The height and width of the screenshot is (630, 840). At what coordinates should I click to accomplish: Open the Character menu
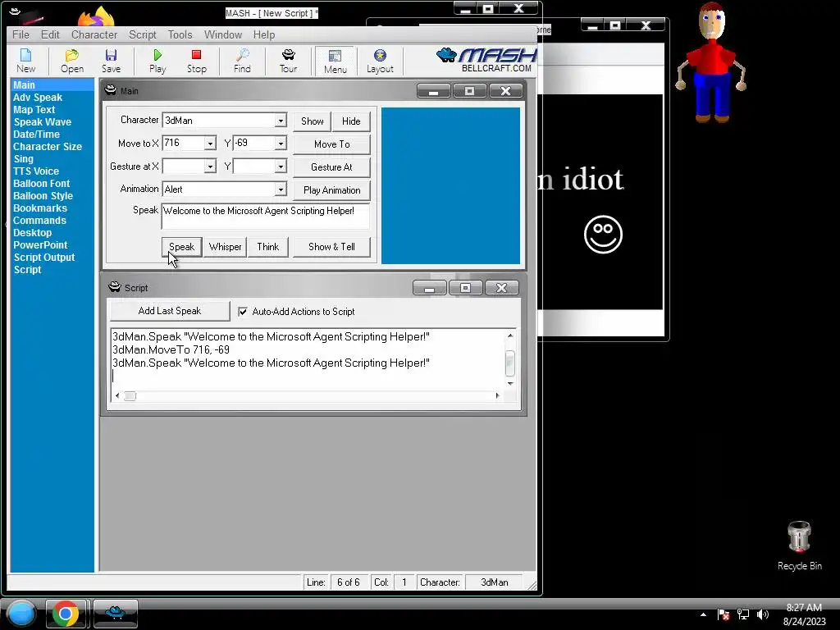coord(94,34)
